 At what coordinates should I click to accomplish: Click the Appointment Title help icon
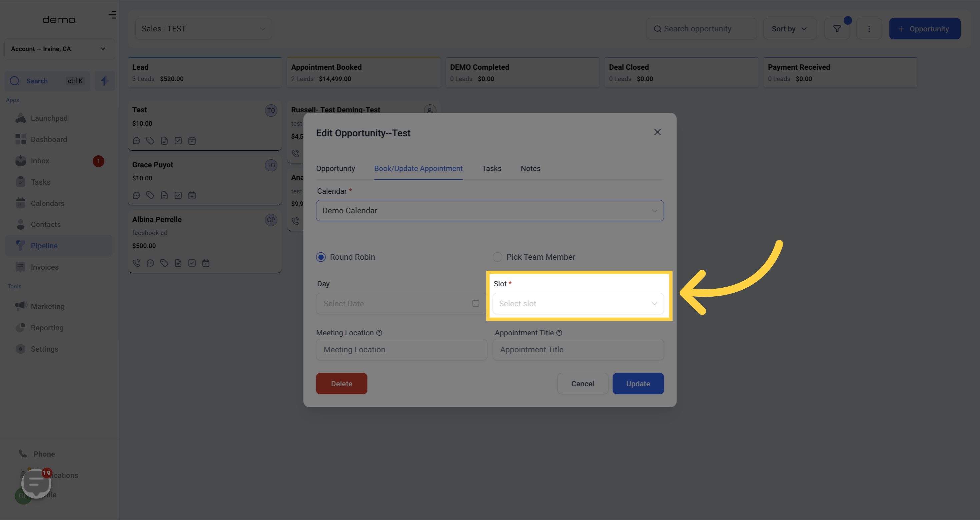click(559, 333)
